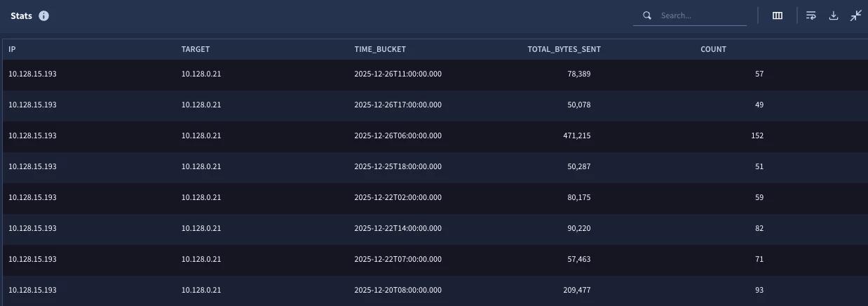
Task: Click the count value 152
Action: point(757,135)
